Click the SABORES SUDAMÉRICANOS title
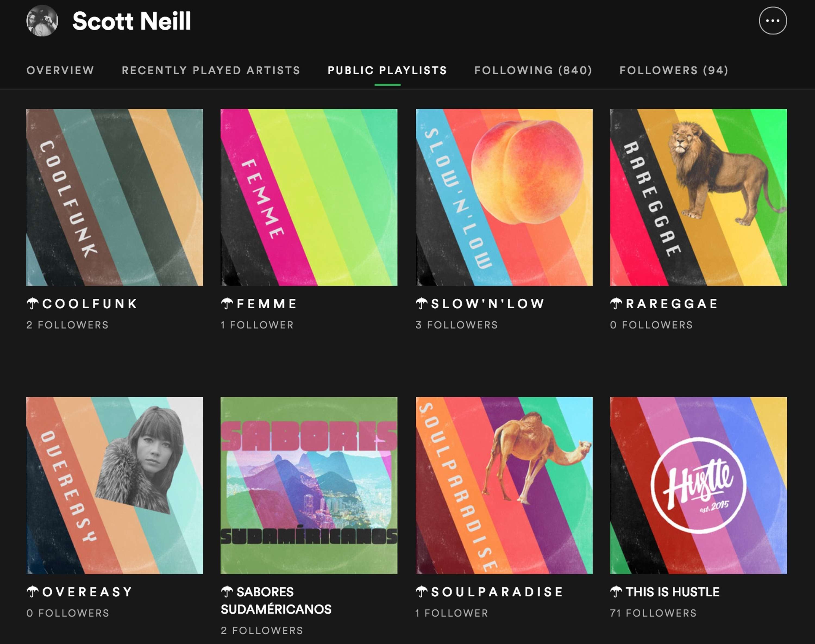This screenshot has height=644, width=815. click(276, 600)
